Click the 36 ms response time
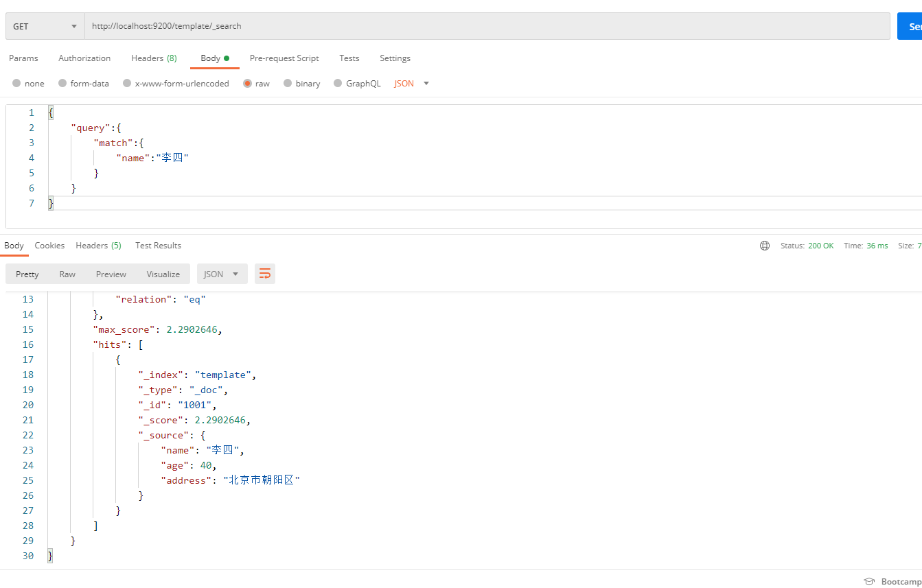 pos(877,246)
